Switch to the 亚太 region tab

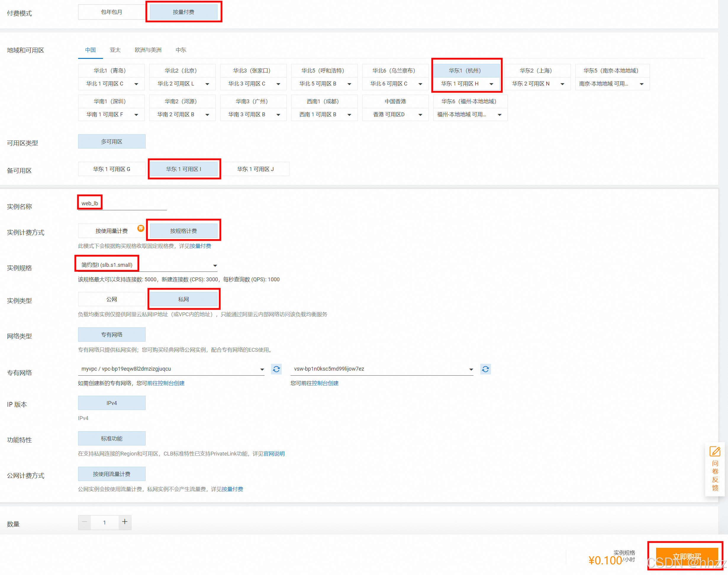115,50
